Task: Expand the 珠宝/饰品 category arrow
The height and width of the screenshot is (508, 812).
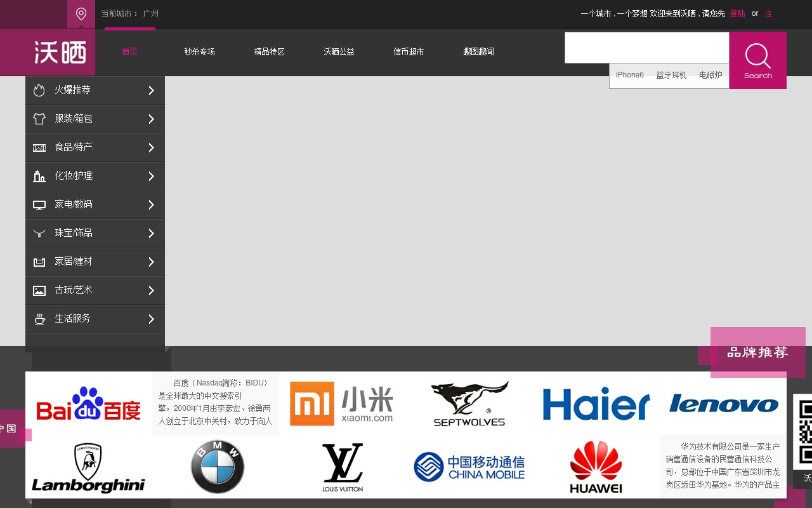Action: pos(151,233)
